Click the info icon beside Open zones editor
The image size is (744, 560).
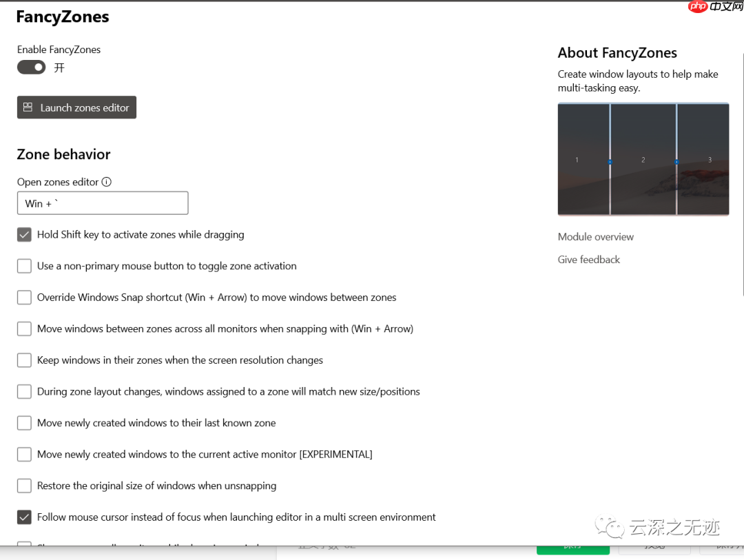(x=107, y=182)
